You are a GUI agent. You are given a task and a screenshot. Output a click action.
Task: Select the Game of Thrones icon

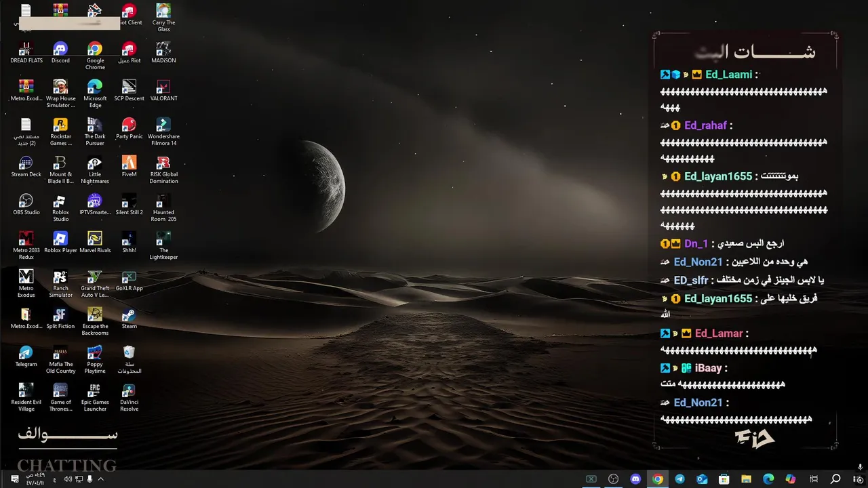(60, 397)
